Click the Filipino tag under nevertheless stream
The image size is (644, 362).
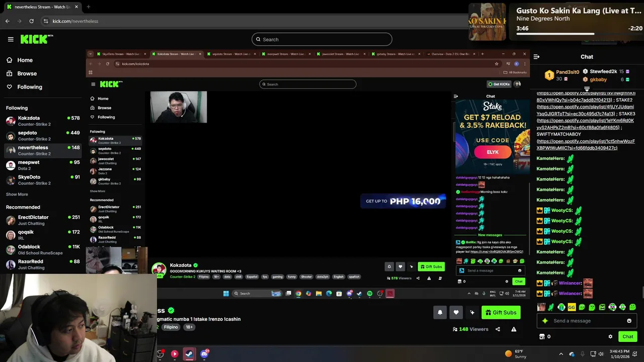coord(171,327)
